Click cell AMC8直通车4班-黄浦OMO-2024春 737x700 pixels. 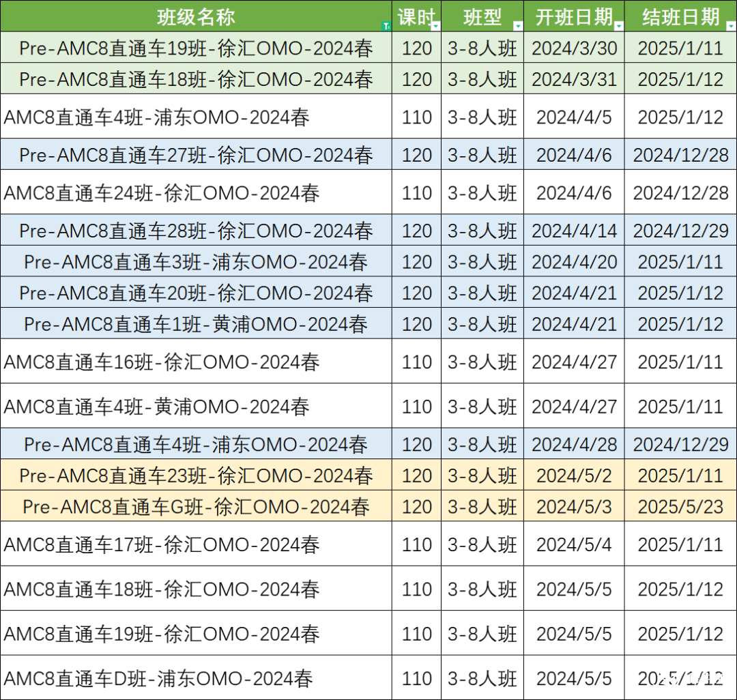[196, 405]
